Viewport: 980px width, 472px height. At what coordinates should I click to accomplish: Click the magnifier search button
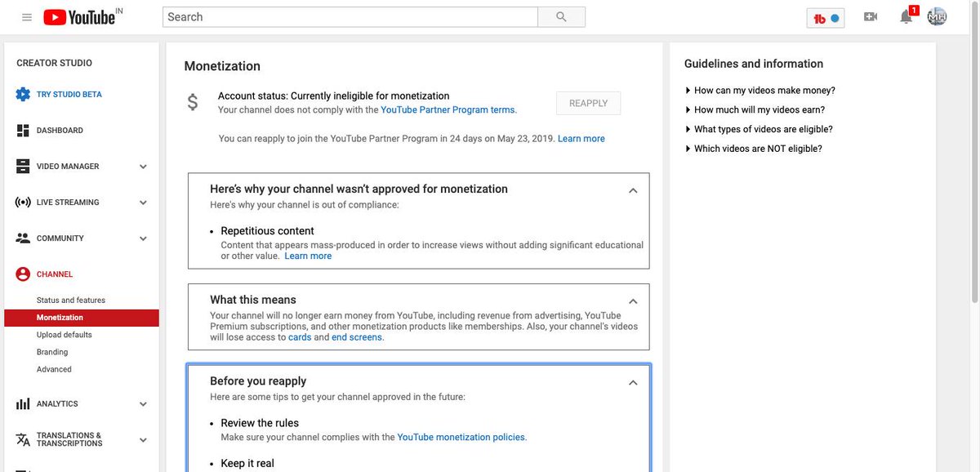(x=561, y=17)
